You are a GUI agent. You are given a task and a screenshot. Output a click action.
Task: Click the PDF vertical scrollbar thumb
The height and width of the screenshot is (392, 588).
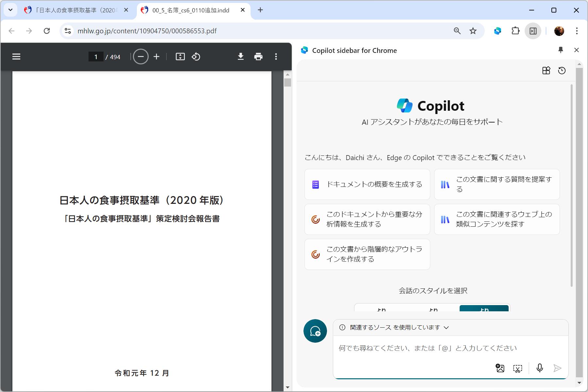287,82
